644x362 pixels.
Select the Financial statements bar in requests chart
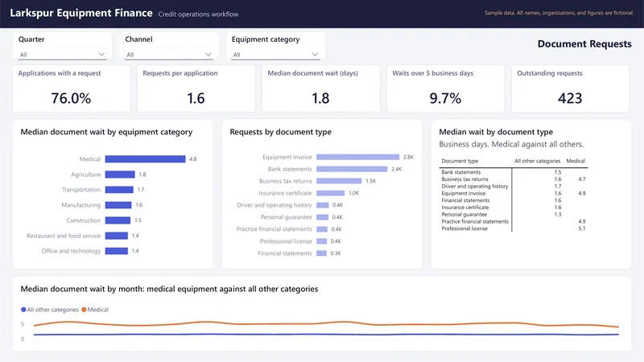pyautogui.click(x=321, y=253)
